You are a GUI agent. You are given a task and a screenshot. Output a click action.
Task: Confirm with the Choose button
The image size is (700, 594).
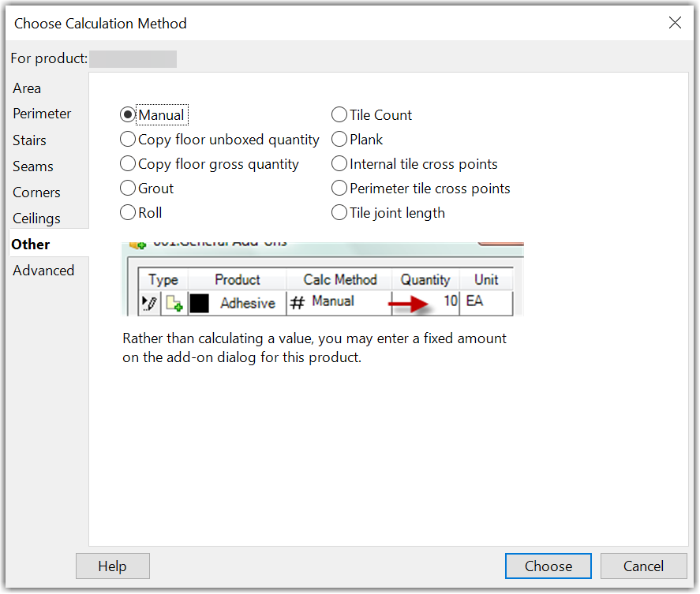548,566
